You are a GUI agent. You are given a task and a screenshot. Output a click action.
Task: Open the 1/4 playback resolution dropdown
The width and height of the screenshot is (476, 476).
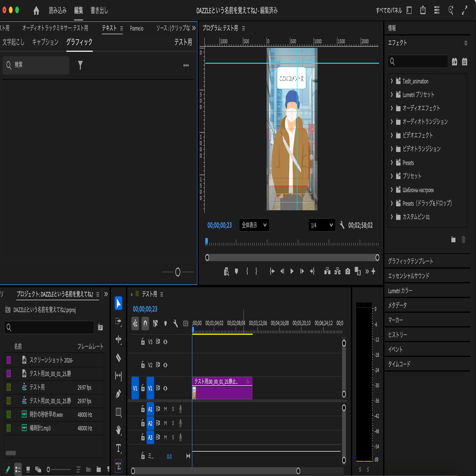tap(322, 225)
